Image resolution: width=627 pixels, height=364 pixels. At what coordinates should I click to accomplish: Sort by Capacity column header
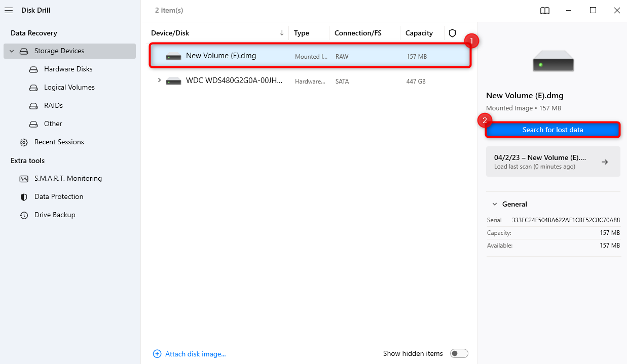[419, 33]
